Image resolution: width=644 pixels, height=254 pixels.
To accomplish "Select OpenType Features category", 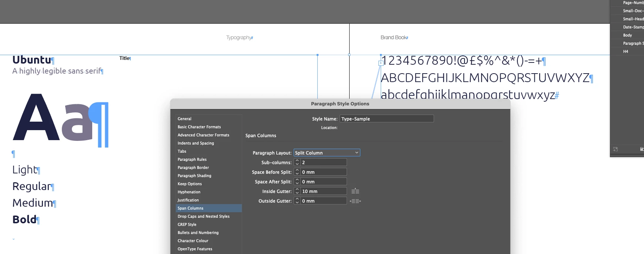I will coord(208,249).
